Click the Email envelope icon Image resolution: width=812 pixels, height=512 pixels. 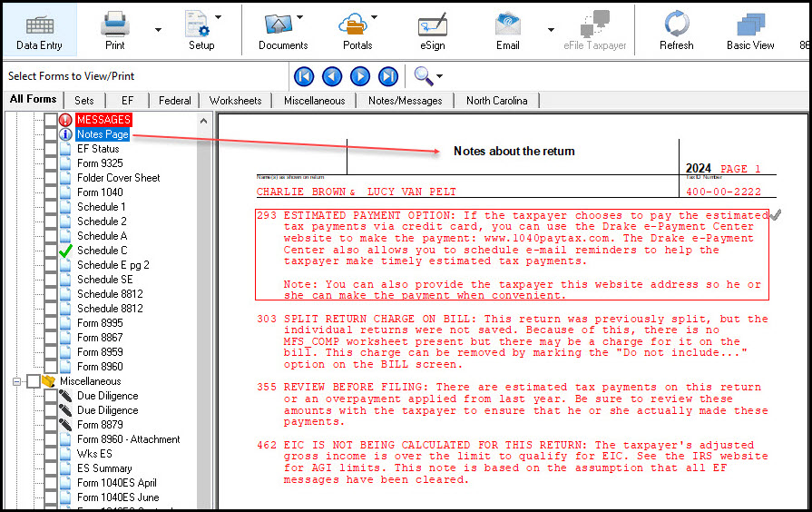[x=507, y=25]
